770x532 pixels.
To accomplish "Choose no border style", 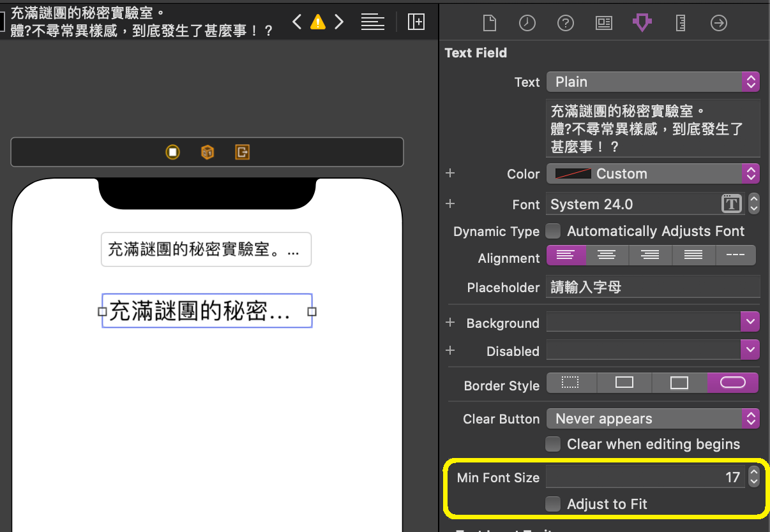I will (x=571, y=383).
